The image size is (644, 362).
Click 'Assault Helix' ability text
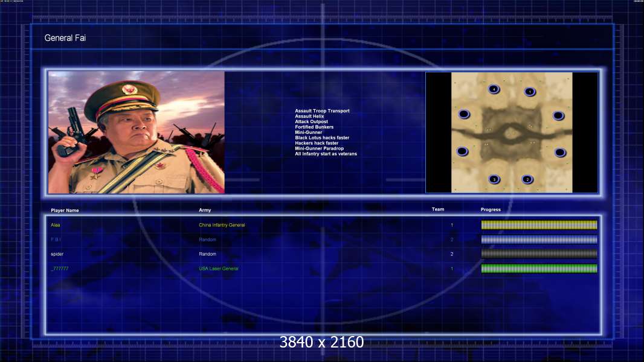pos(309,116)
